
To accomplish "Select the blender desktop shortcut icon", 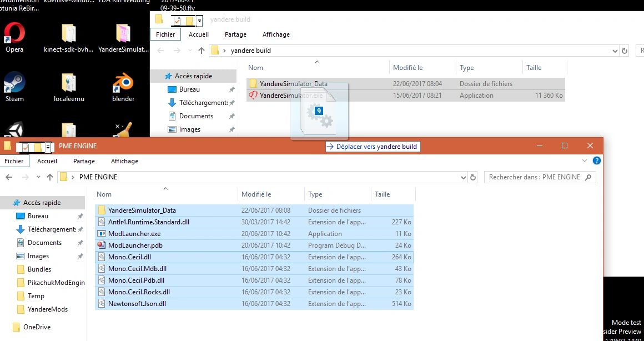I will click(x=123, y=83).
